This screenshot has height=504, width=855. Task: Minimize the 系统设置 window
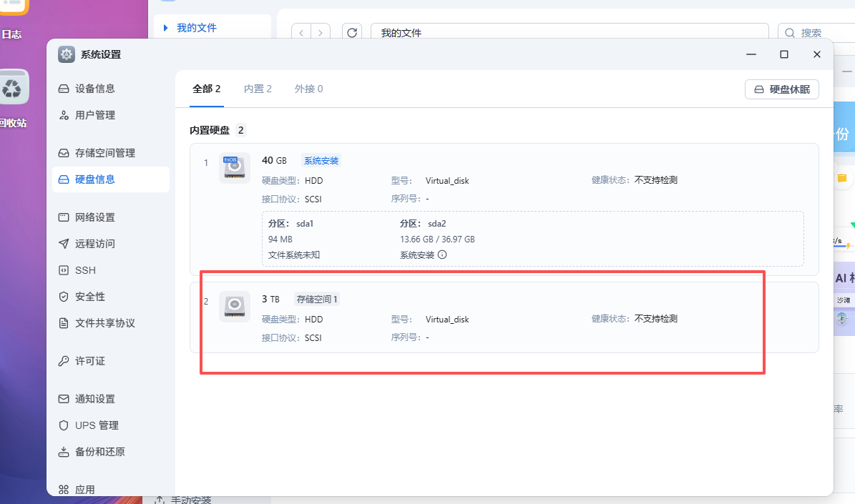(751, 54)
